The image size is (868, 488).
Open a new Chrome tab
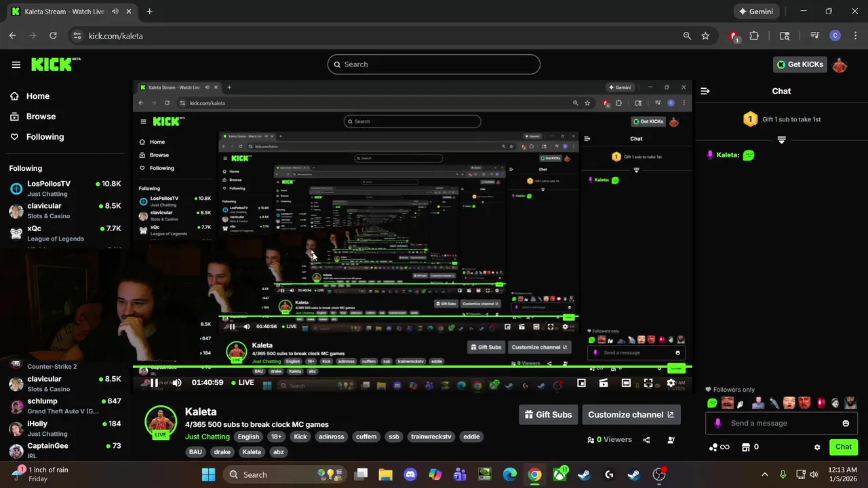(x=149, y=12)
